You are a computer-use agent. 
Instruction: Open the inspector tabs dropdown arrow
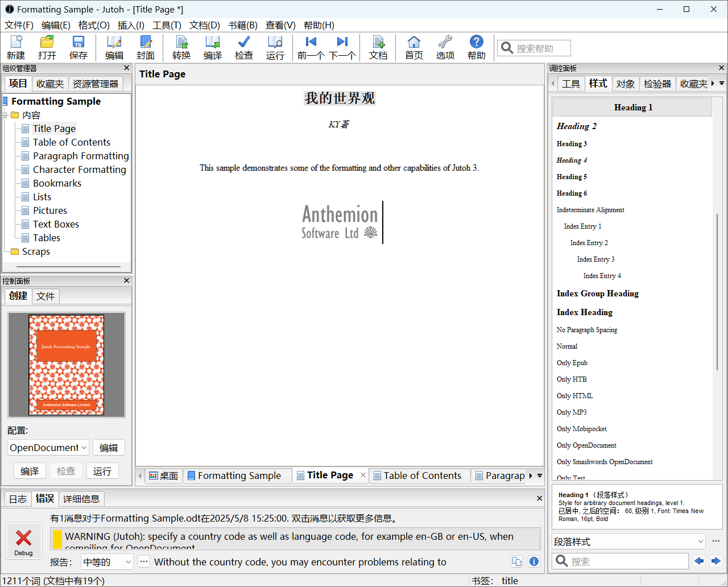tap(722, 83)
